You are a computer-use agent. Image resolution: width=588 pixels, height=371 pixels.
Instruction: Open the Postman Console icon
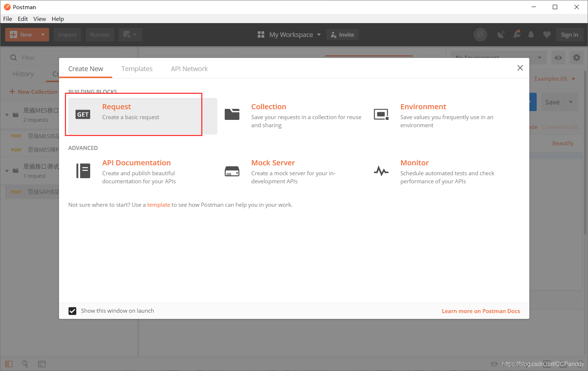coord(42,364)
